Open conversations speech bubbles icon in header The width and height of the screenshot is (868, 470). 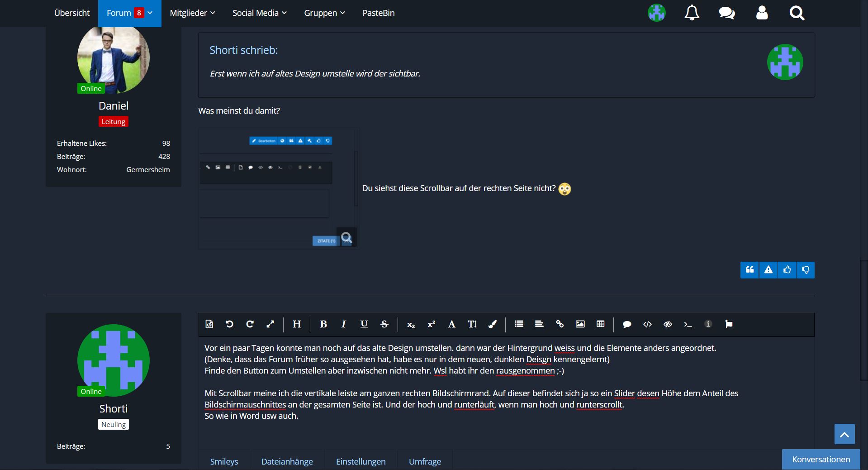click(726, 13)
